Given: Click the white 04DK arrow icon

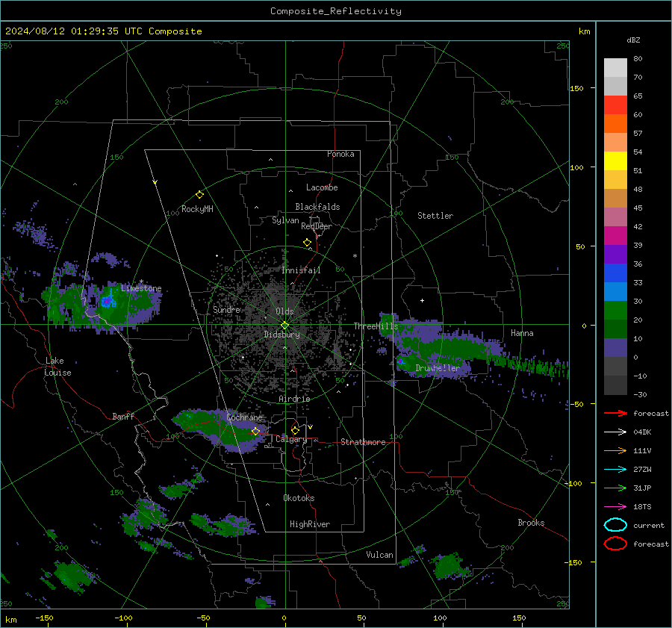Looking at the screenshot, I should (615, 432).
